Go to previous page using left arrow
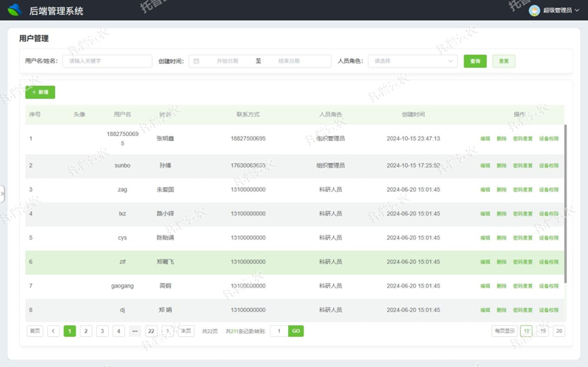This screenshot has height=367, width=588. click(54, 331)
